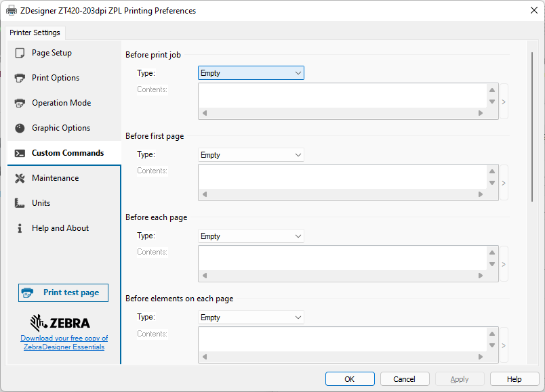Click the Cancel button
The image size is (545, 392).
coord(405,379)
